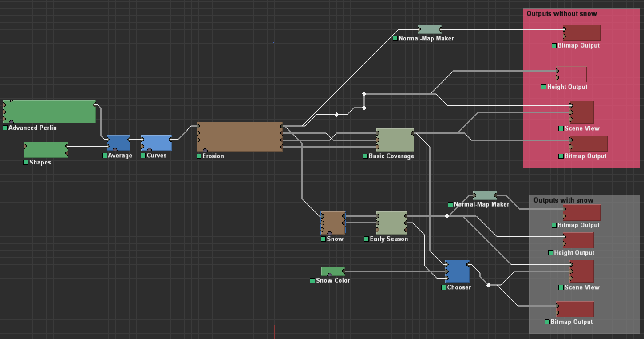Toggle the green status square beside Erosion

pos(199,156)
